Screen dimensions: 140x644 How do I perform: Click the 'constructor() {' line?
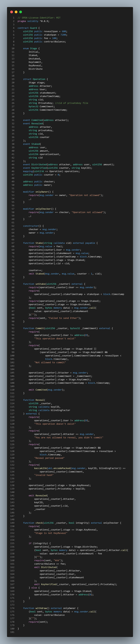point(34,226)
